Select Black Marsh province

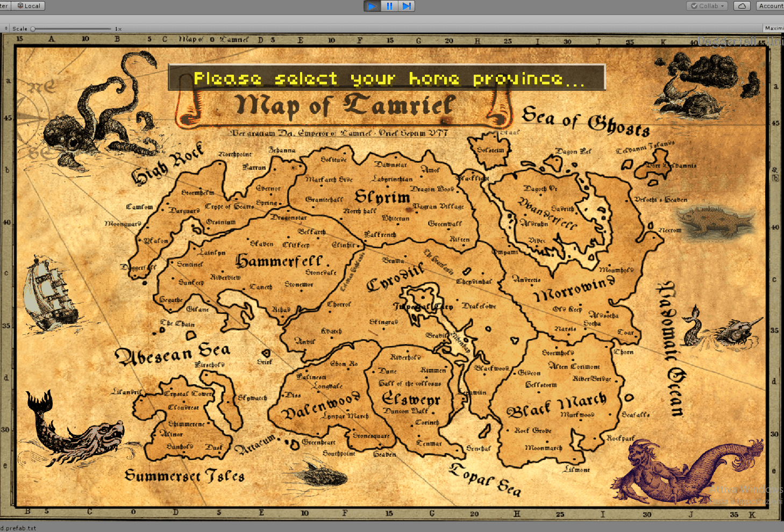click(557, 405)
